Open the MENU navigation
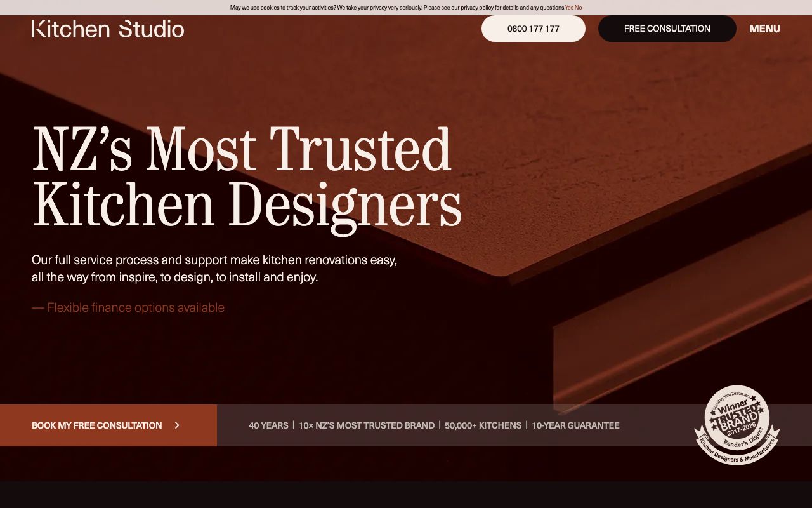The image size is (812, 508). (x=764, y=29)
